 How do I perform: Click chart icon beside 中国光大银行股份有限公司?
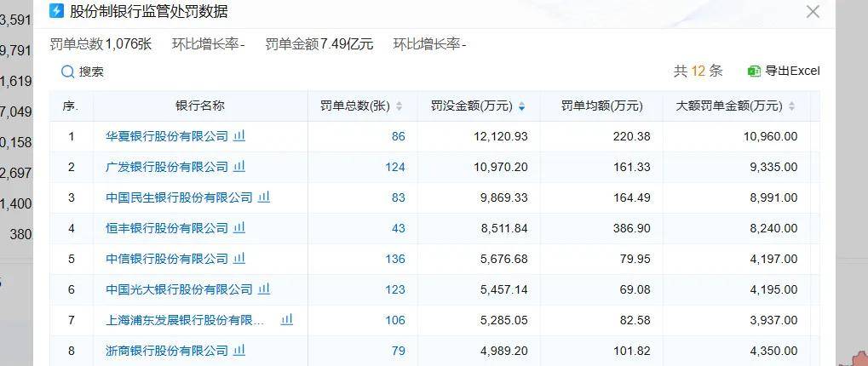(264, 289)
